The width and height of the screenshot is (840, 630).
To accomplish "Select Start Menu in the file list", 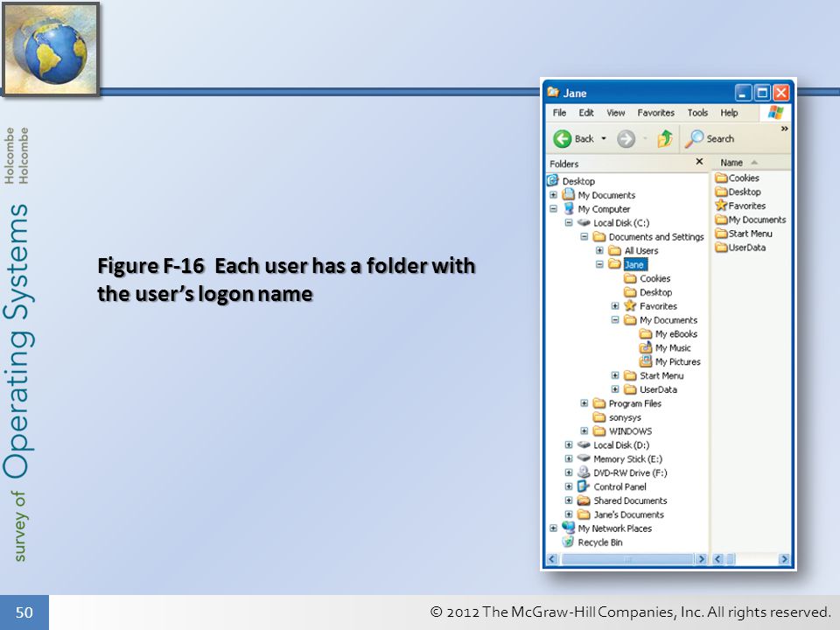I will 750,234.
